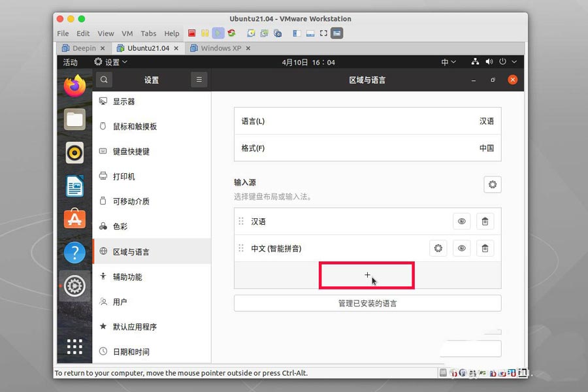
Task: Open the Settings hamburger menu
Action: coord(199,79)
